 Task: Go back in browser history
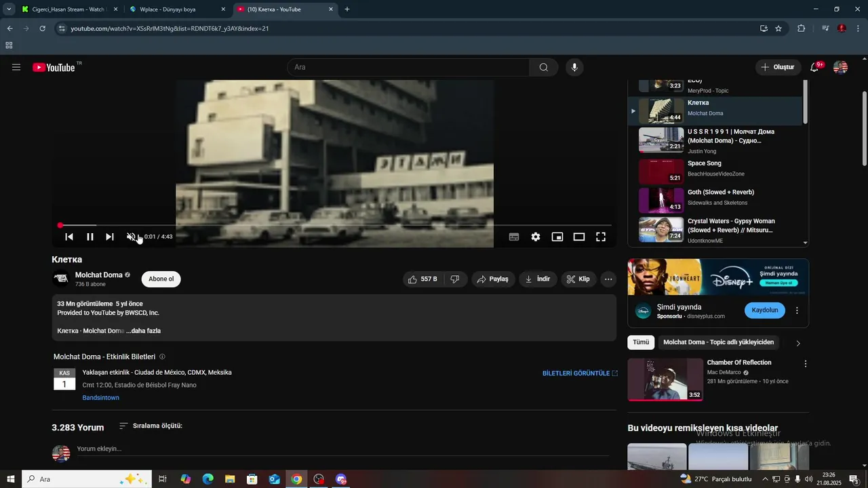coord(10,28)
